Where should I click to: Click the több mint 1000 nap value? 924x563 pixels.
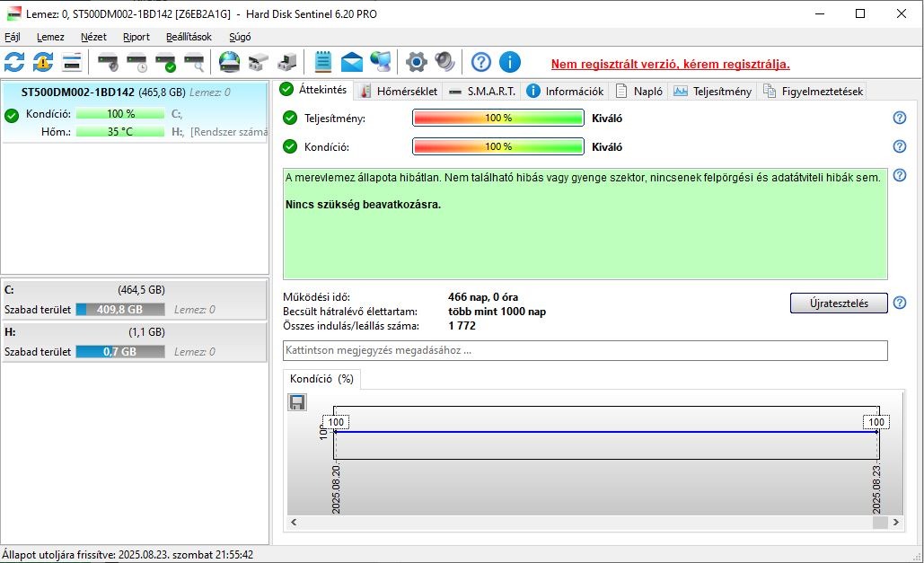(x=497, y=312)
